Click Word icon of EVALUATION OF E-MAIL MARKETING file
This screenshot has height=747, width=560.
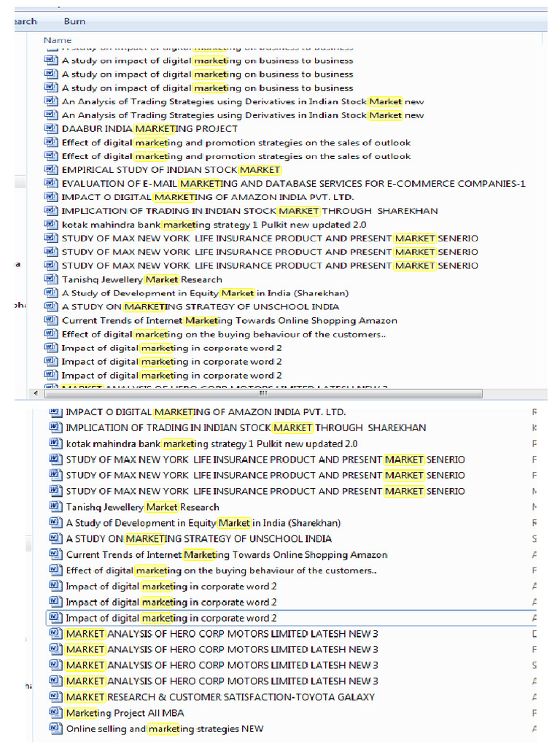[51, 183]
